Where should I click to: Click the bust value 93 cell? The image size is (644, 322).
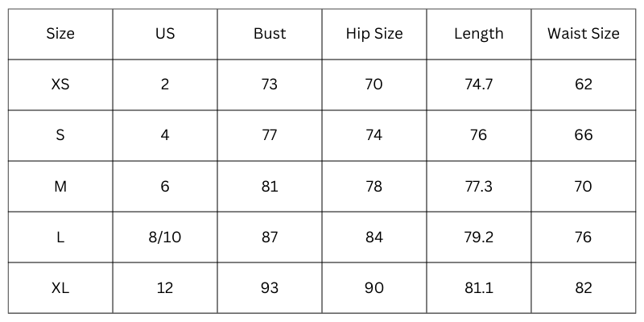[x=270, y=288]
